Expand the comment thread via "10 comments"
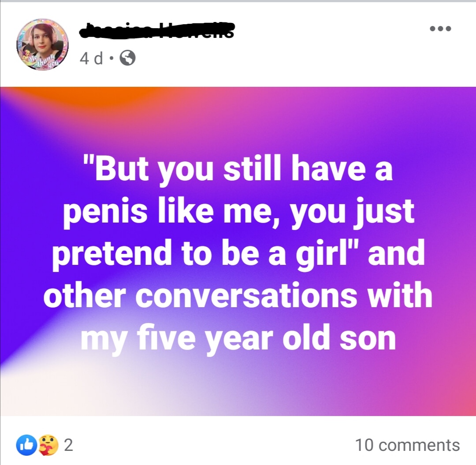Screen dimensions: 476x465 coord(407,445)
